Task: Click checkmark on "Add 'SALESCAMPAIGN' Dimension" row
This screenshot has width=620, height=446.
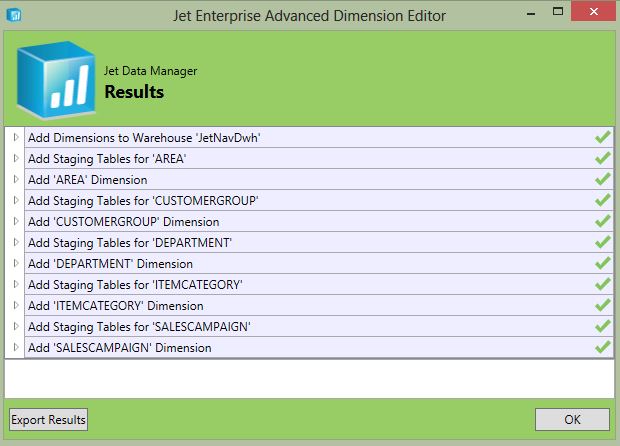Action: coord(603,347)
